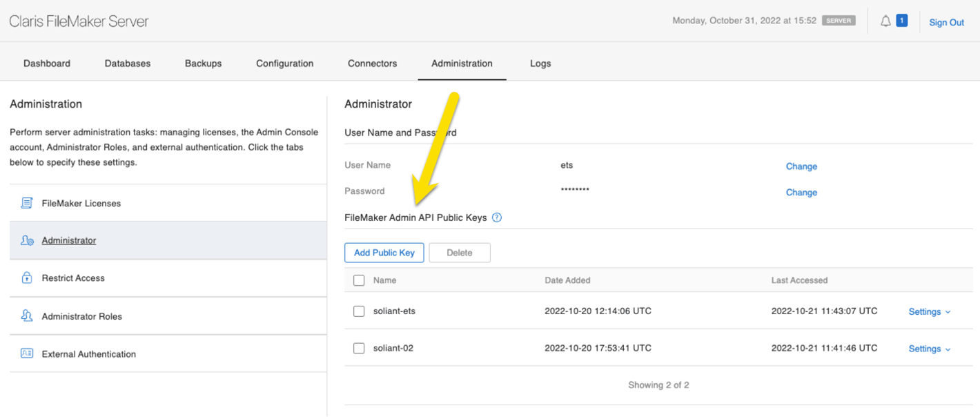Expand Settings dropdown for soliant-ets

click(x=930, y=311)
